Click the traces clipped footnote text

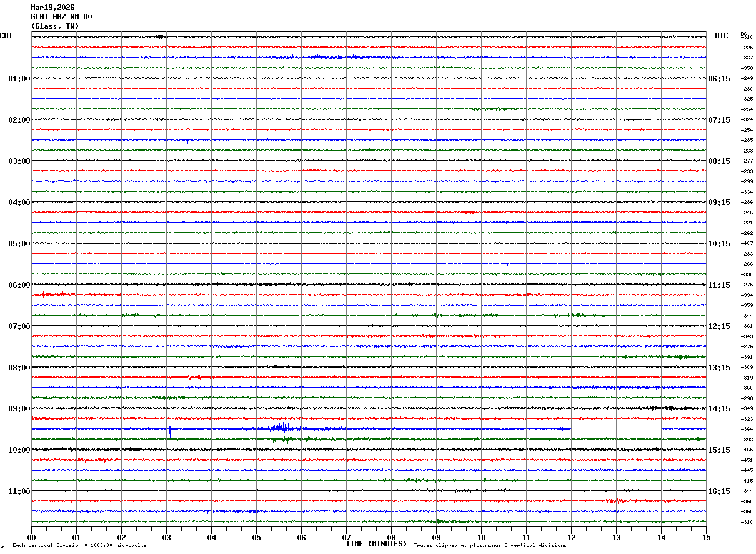[490, 546]
